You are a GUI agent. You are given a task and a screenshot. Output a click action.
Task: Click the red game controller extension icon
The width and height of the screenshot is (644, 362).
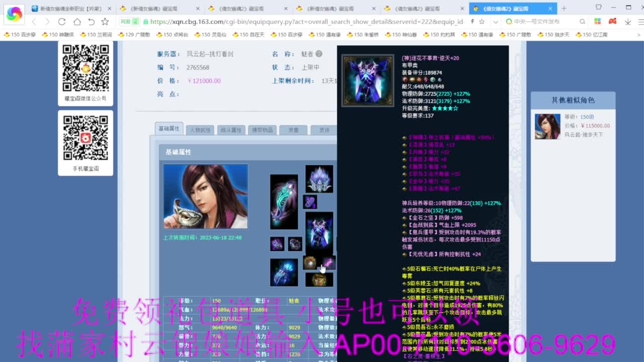coord(612,22)
